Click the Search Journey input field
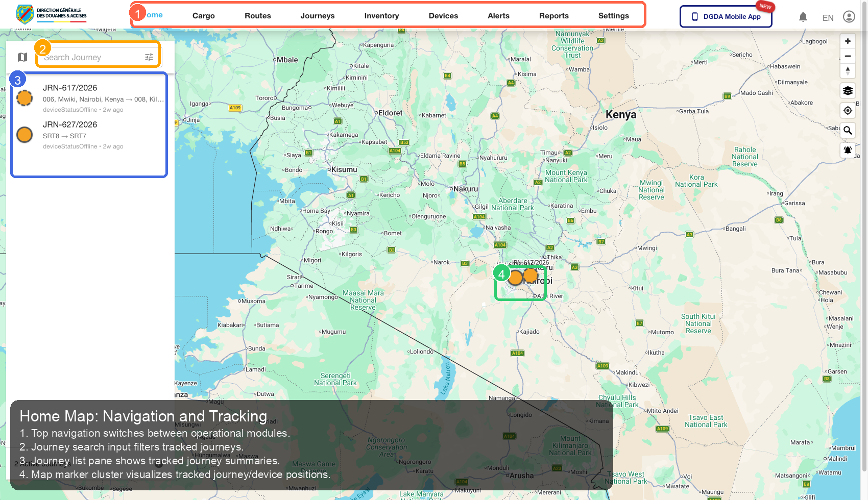This screenshot has width=868, height=500. coord(92,57)
